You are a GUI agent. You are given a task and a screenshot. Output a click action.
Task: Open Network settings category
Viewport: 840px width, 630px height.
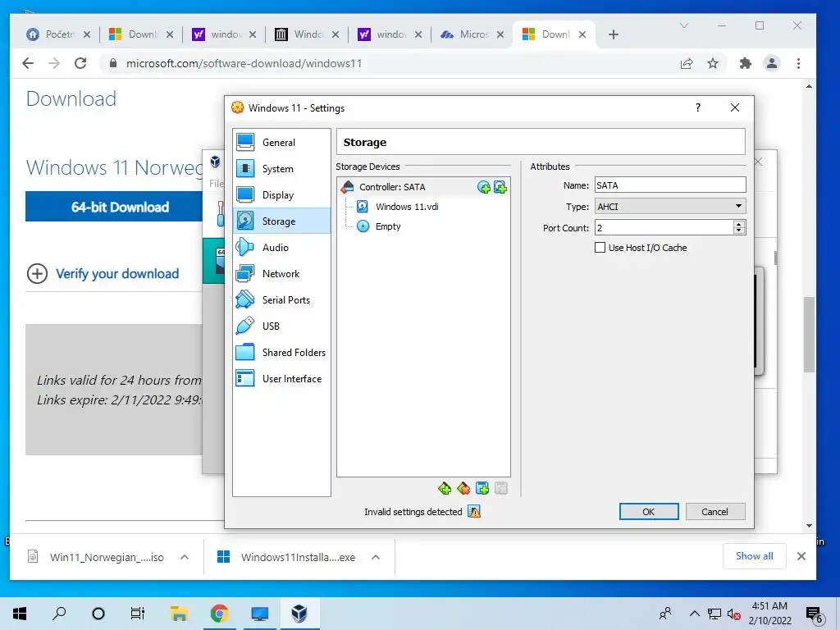pyautogui.click(x=281, y=274)
